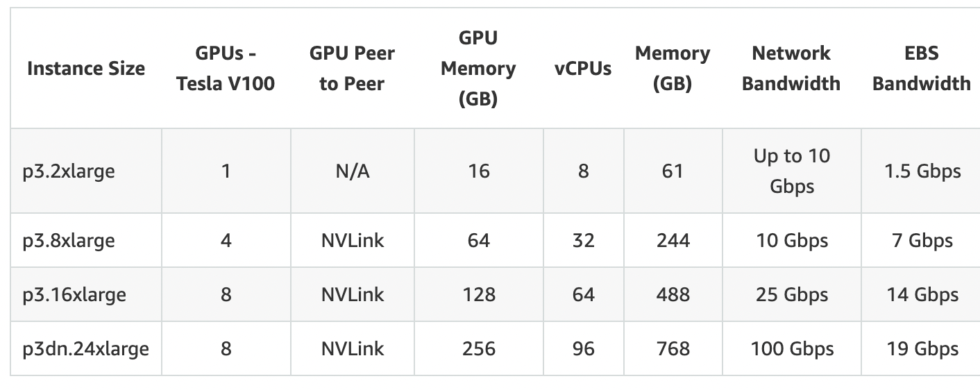Screen dimensions: 980x390
Task: Click the Network Bandwidth column header
Action: (x=791, y=69)
